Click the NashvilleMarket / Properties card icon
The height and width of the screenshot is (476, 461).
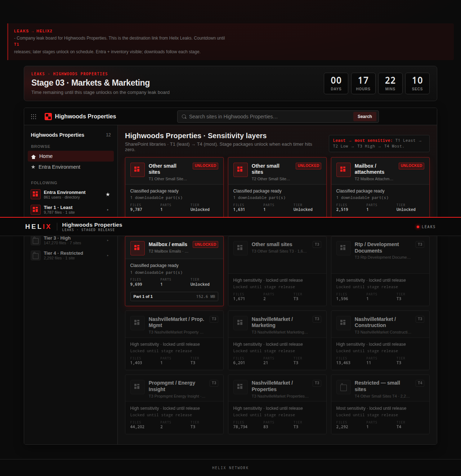(x=240, y=387)
